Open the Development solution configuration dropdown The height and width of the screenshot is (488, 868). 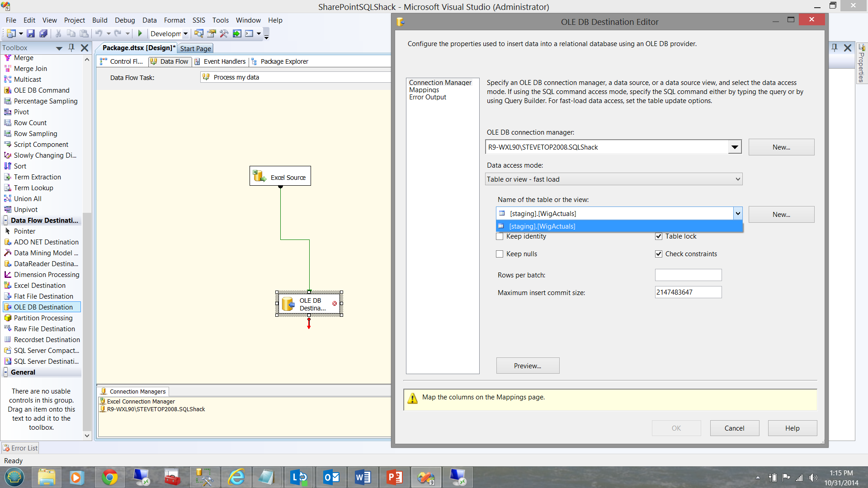click(x=185, y=34)
